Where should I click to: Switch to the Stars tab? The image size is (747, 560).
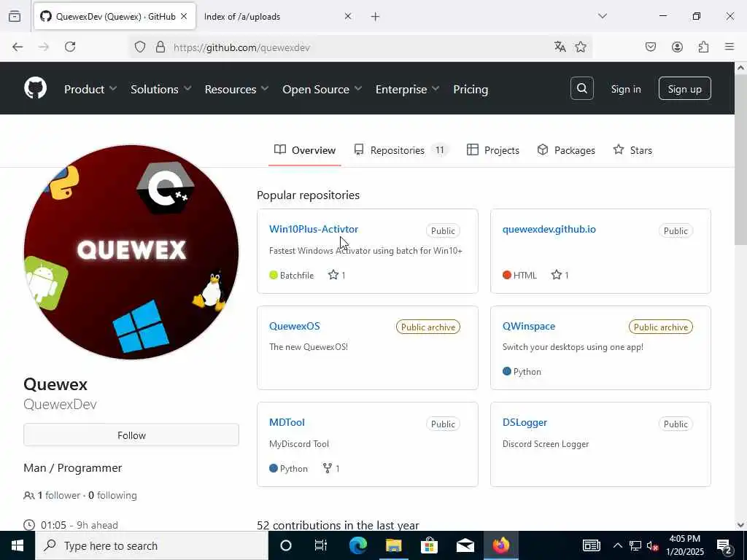point(632,150)
